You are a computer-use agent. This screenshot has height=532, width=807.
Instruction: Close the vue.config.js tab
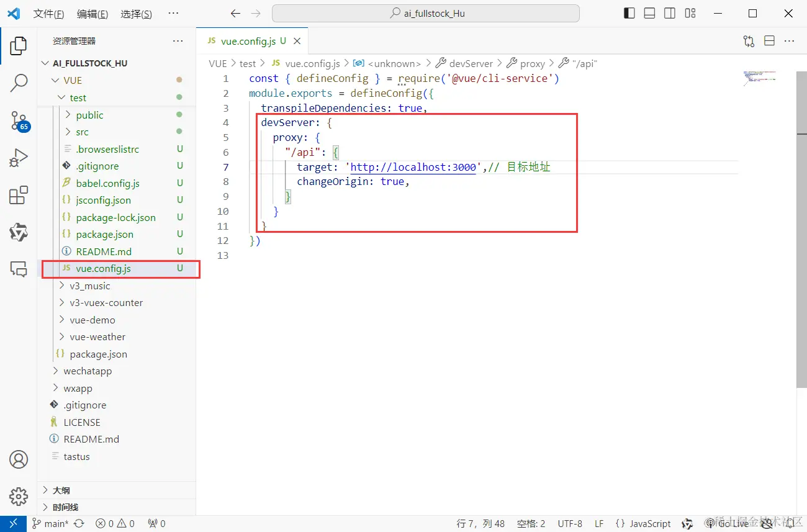pos(297,41)
